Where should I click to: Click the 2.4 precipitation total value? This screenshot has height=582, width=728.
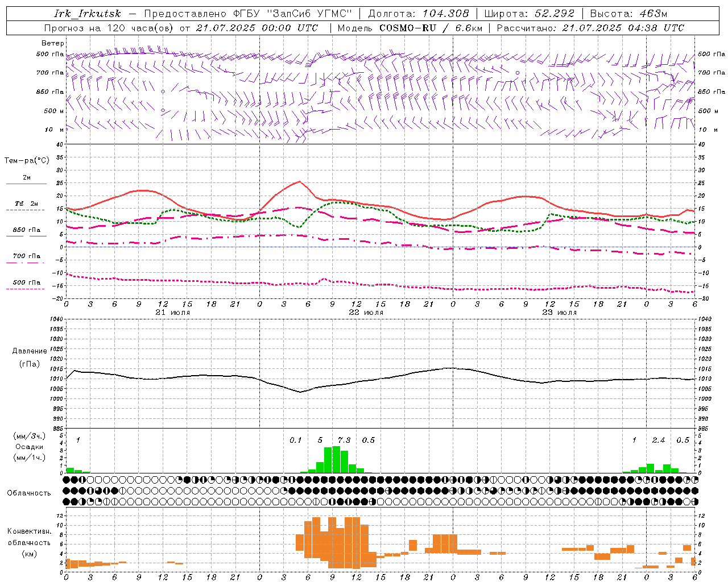tap(659, 440)
